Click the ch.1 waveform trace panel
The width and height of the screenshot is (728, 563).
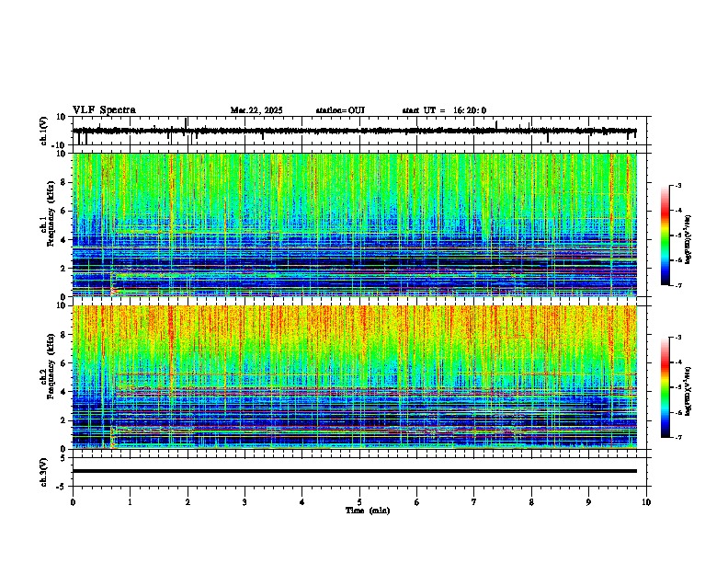pos(361,131)
